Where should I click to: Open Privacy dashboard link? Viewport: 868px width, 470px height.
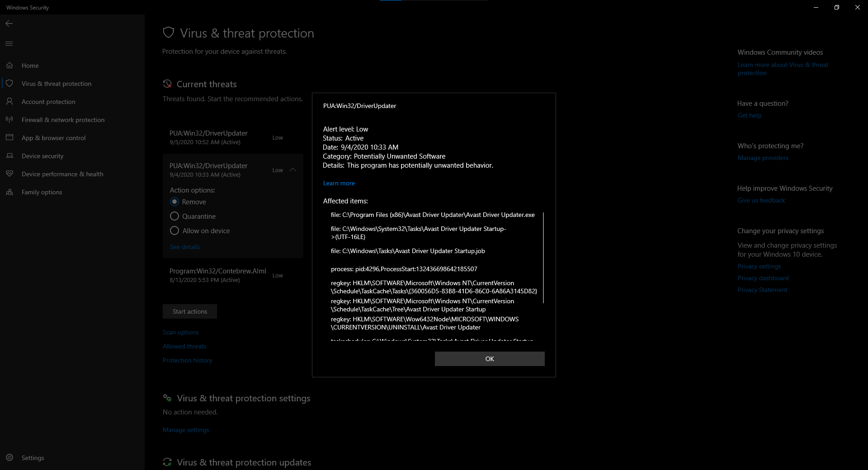click(763, 278)
